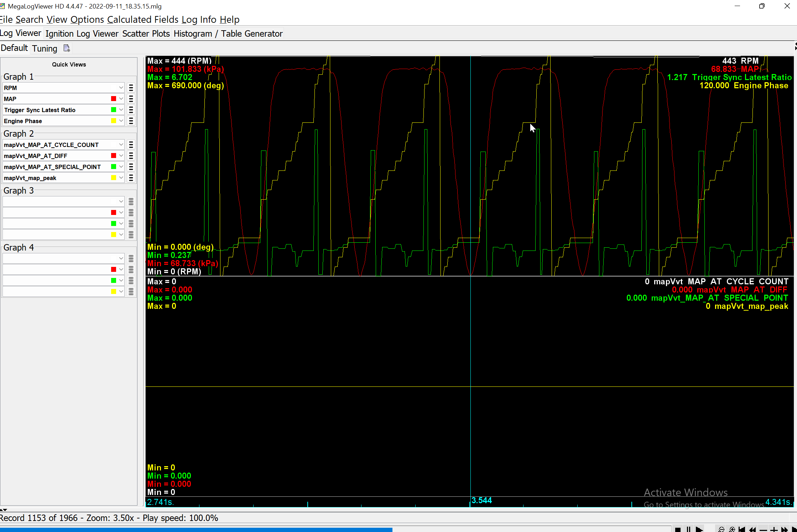Toggle Engine Phase channel options menu
The width and height of the screenshot is (797, 532).
[x=131, y=121]
